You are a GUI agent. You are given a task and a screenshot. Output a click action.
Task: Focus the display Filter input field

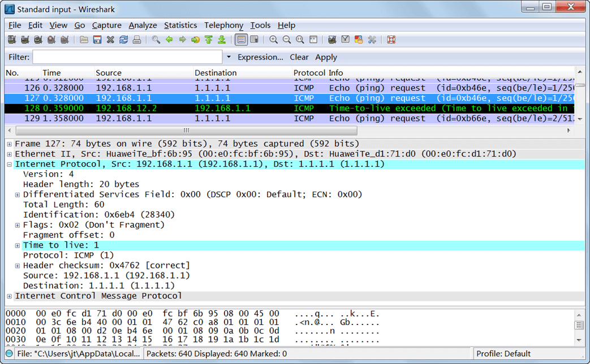[127, 57]
